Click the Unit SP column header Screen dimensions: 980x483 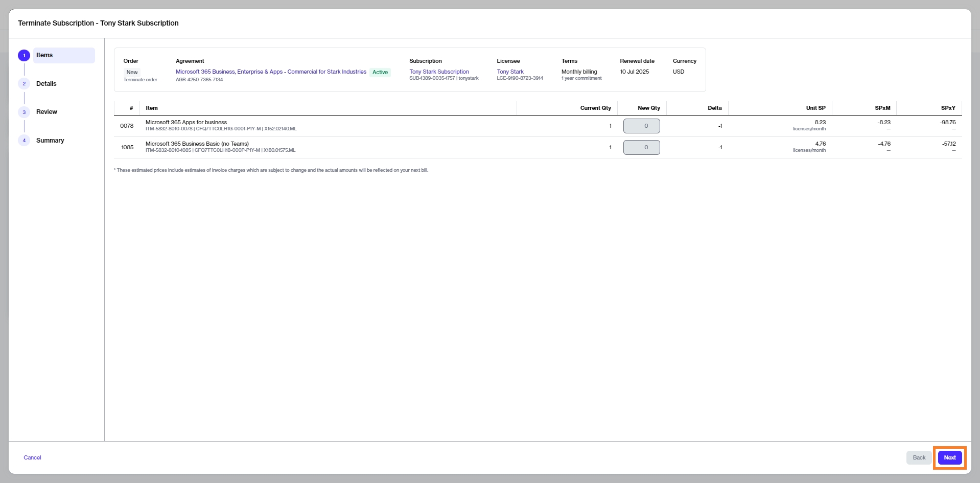(815, 108)
